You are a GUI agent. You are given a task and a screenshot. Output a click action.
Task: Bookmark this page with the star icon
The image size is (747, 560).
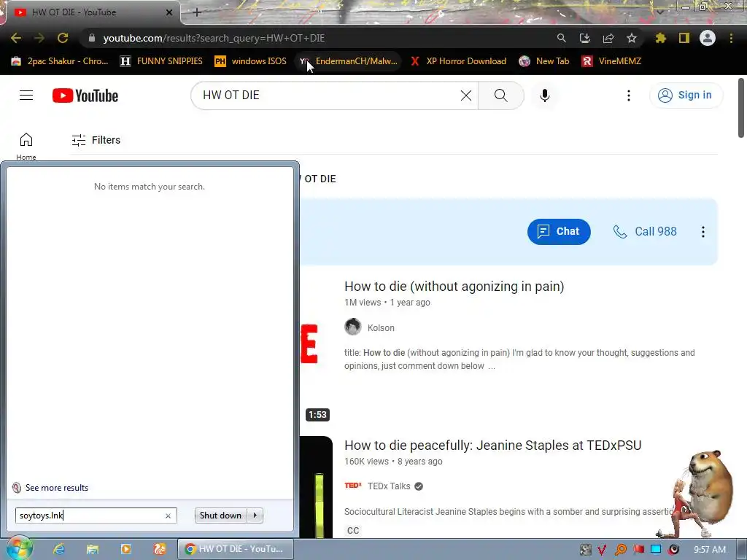point(631,38)
